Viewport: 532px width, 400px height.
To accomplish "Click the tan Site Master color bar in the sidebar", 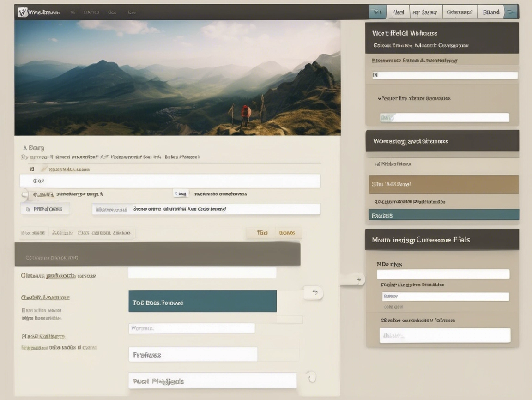I will [442, 184].
